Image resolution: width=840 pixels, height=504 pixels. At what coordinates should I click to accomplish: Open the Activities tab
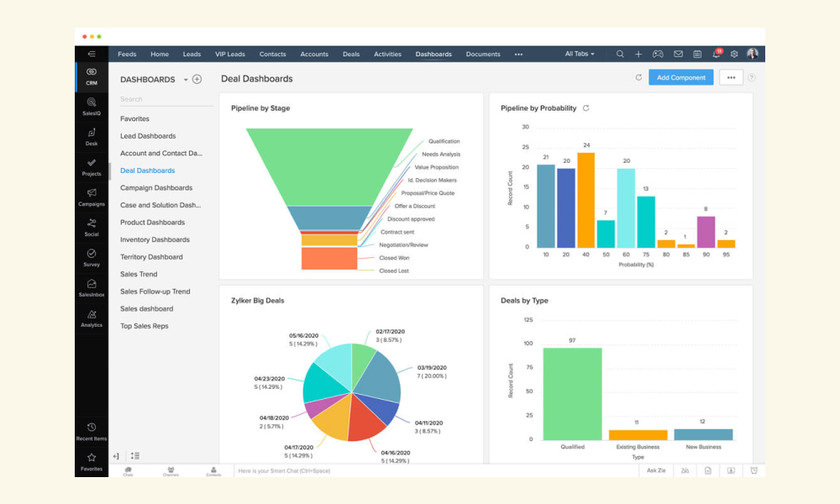click(387, 54)
